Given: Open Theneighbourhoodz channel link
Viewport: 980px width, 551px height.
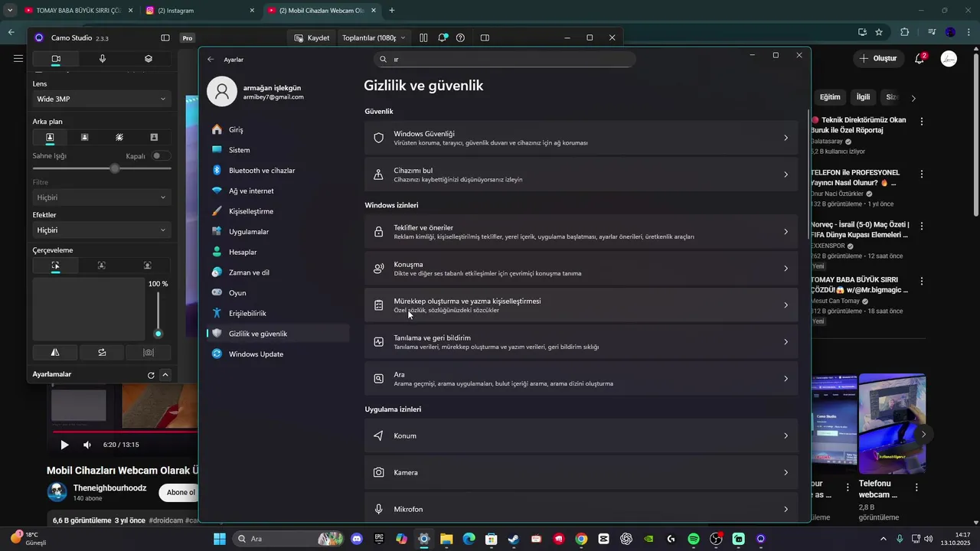Looking at the screenshot, I should click(x=109, y=487).
